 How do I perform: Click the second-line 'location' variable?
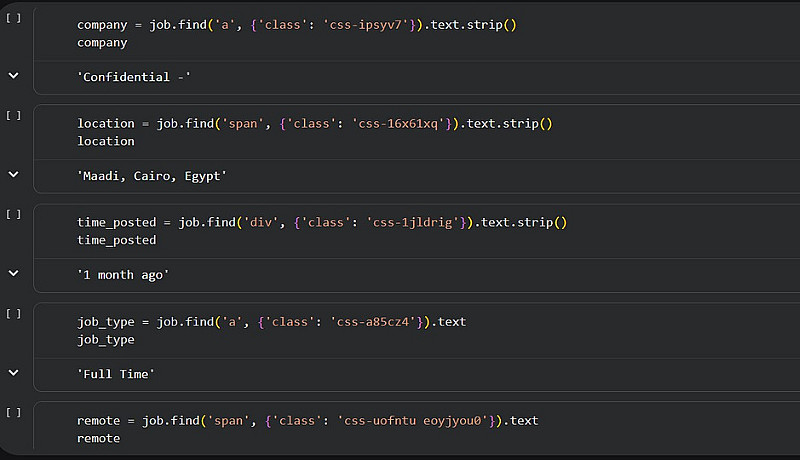click(106, 141)
